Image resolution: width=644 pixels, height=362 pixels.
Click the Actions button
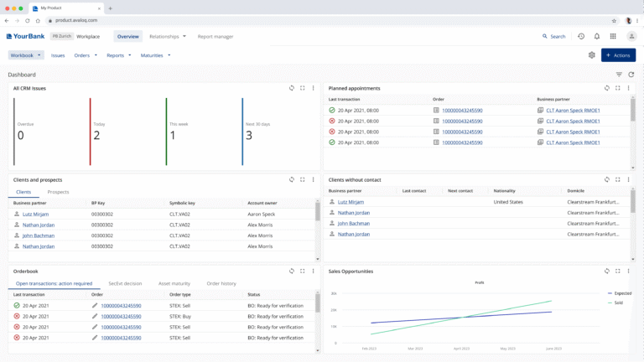click(x=618, y=55)
